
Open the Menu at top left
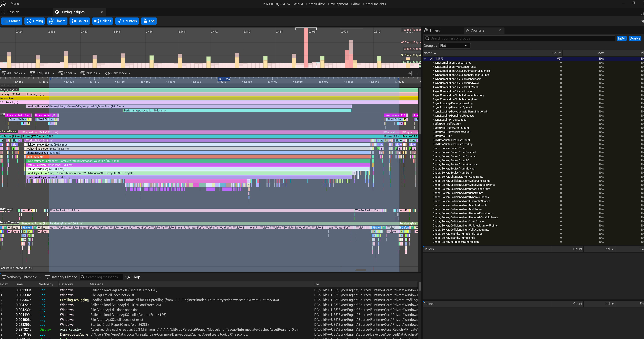[15, 4]
